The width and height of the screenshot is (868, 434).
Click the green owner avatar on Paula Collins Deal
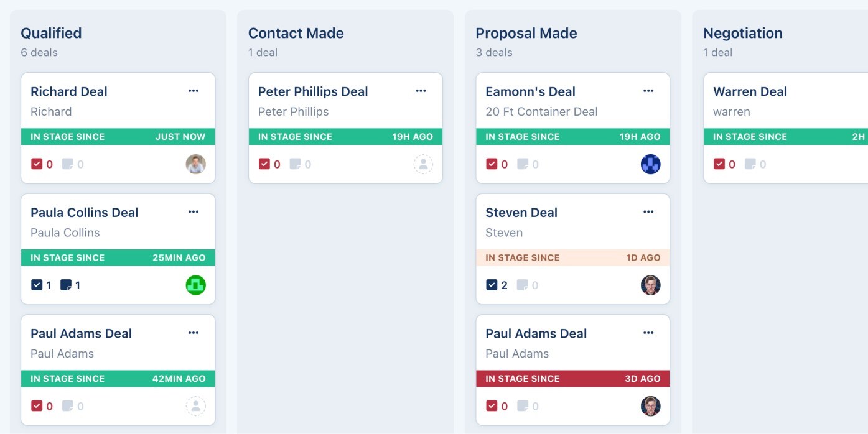pyautogui.click(x=195, y=285)
